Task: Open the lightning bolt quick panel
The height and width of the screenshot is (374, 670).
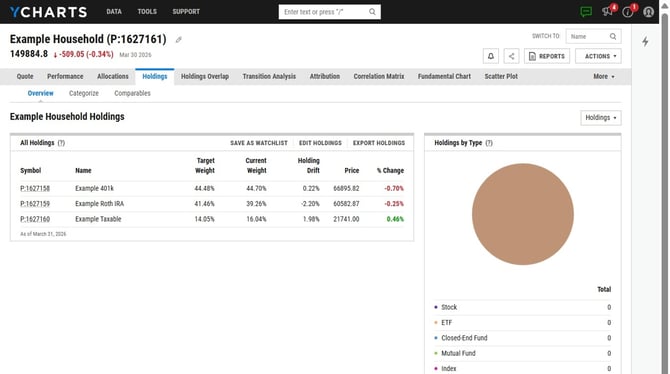Action: tap(645, 41)
